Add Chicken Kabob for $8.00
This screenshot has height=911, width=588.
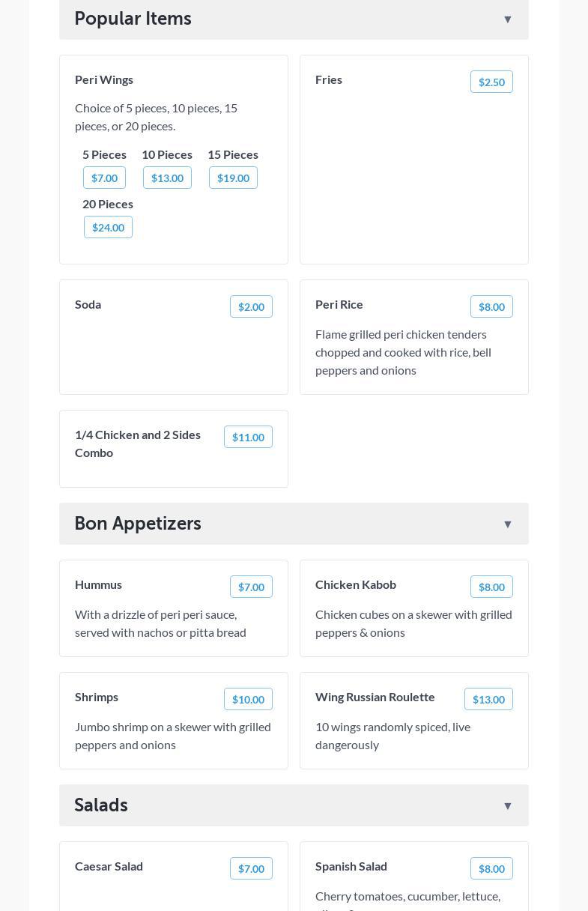point(491,587)
